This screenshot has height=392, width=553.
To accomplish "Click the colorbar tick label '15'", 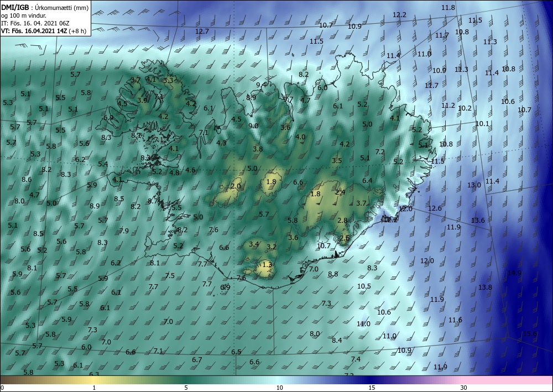I will tap(372, 388).
